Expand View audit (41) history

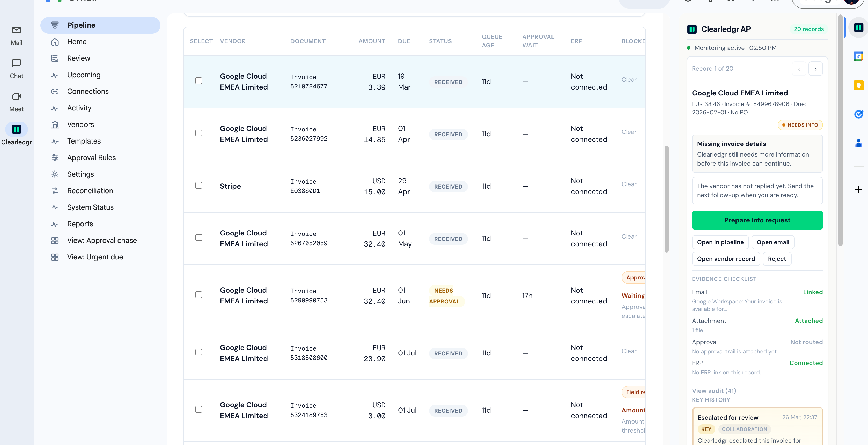click(714, 390)
